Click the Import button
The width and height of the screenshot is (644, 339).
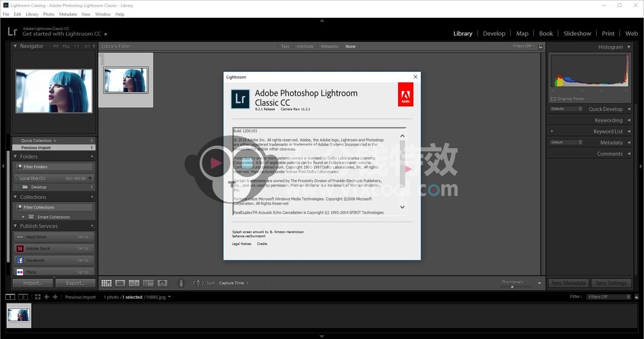(33, 283)
